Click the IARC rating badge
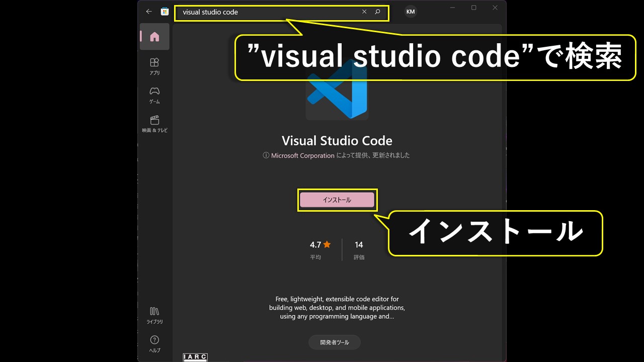 click(195, 357)
